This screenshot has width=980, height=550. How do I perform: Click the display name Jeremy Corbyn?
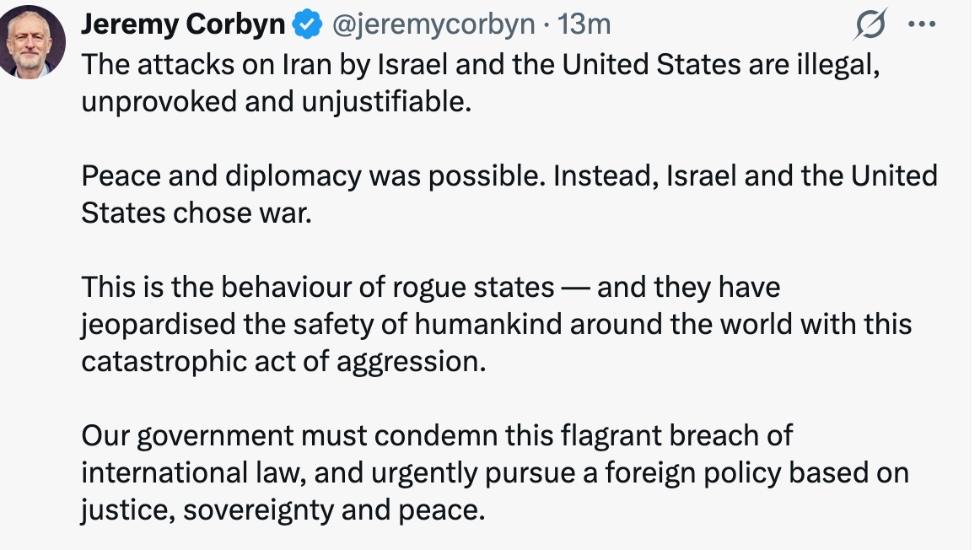point(183,25)
